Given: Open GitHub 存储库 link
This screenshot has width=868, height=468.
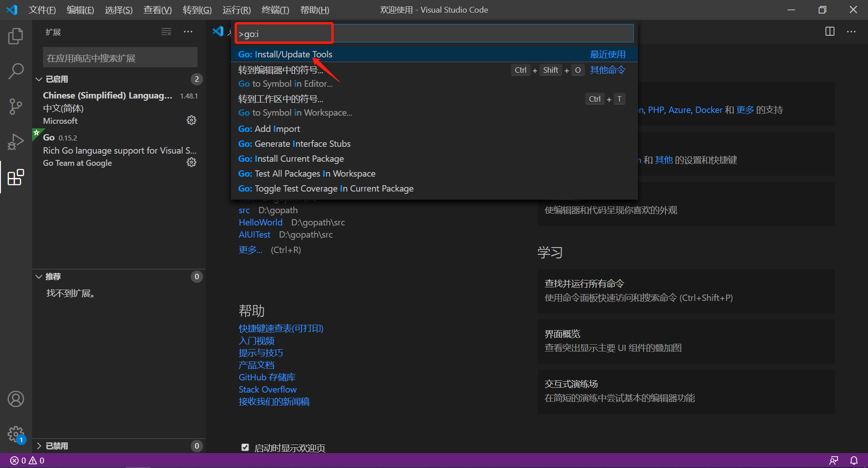Looking at the screenshot, I should click(x=267, y=377).
